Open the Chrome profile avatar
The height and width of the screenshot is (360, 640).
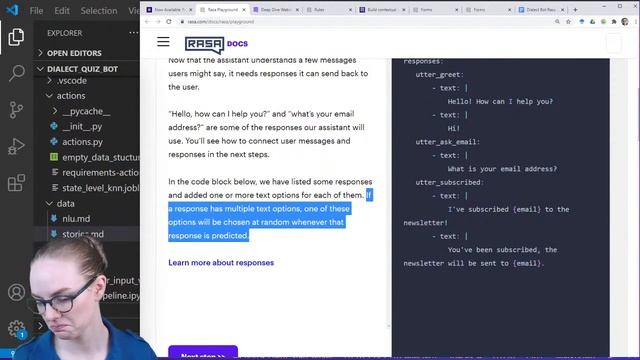click(624, 22)
